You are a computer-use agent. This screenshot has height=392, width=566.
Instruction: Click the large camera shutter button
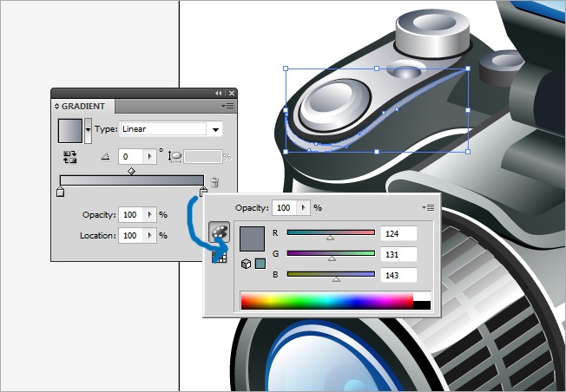335,105
